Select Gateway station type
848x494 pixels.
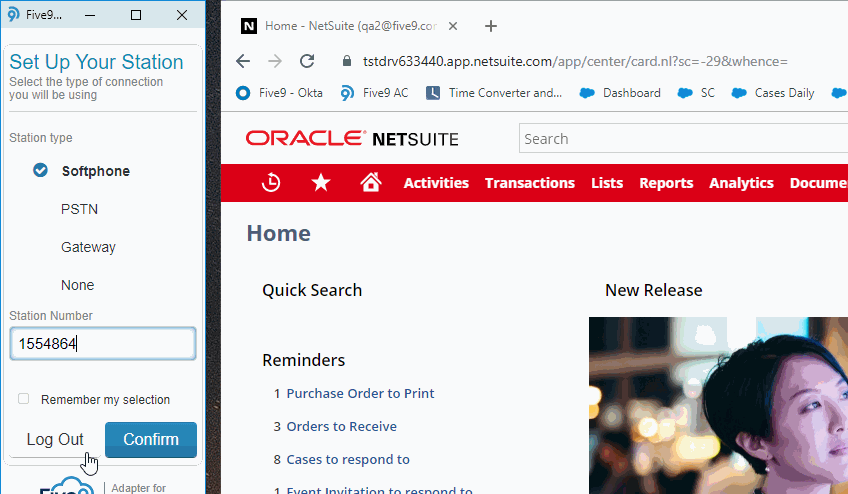click(x=88, y=247)
